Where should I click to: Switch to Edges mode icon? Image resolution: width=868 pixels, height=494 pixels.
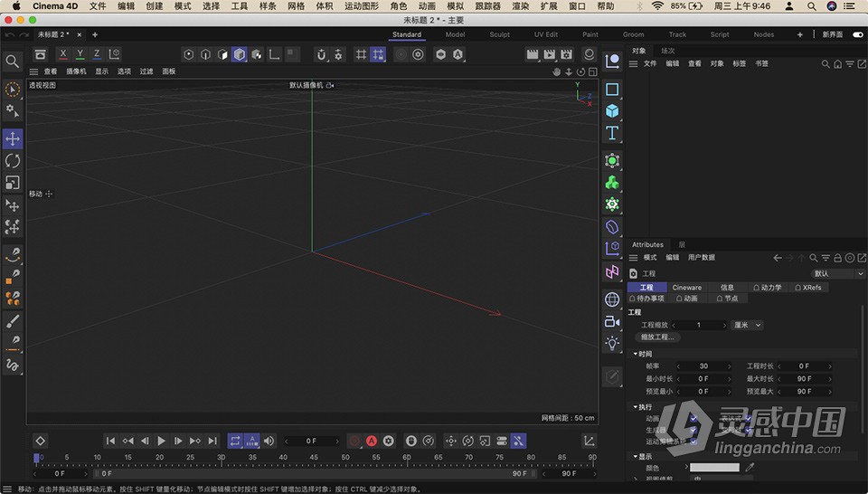(x=205, y=54)
